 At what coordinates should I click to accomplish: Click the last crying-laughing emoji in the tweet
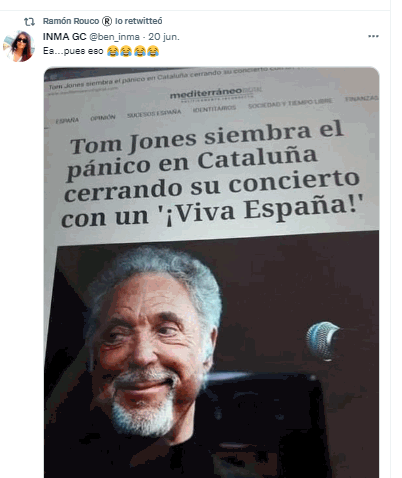coord(153,51)
